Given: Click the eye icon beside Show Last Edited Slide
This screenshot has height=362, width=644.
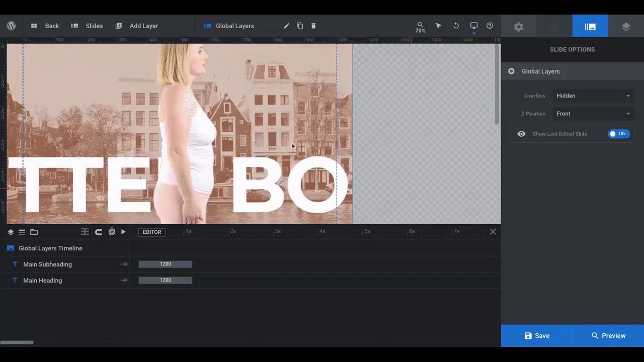Looking at the screenshot, I should pos(521,134).
